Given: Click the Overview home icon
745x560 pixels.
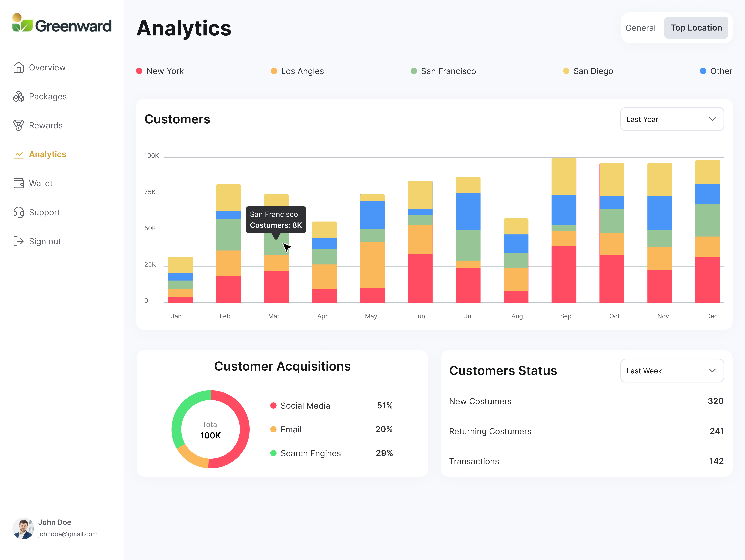Looking at the screenshot, I should (18, 67).
